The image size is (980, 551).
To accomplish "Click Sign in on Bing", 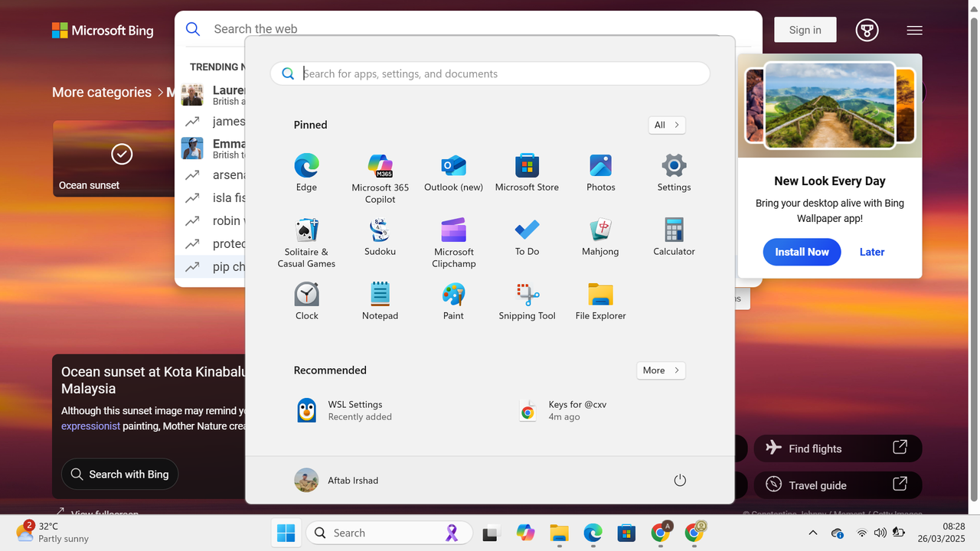I will (x=805, y=30).
